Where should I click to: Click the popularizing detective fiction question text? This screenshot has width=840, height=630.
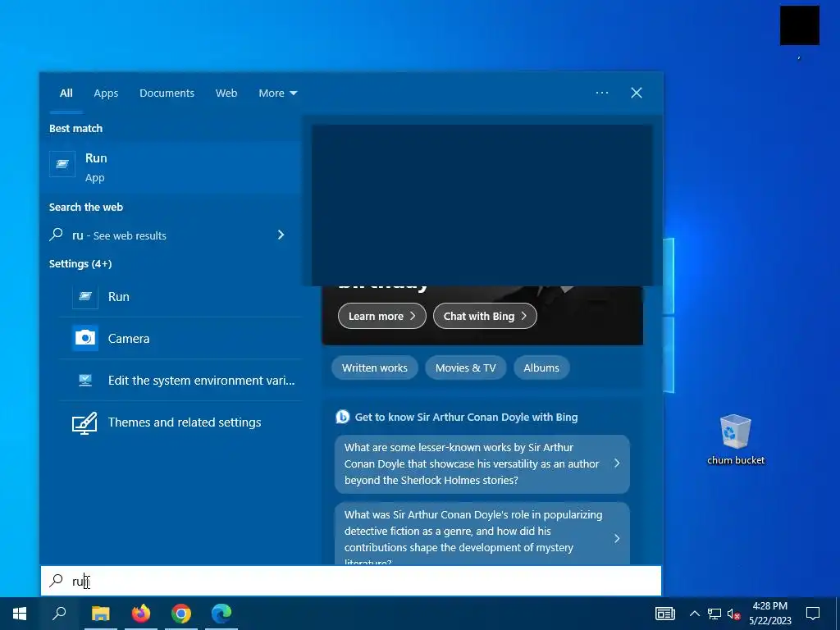(473, 538)
